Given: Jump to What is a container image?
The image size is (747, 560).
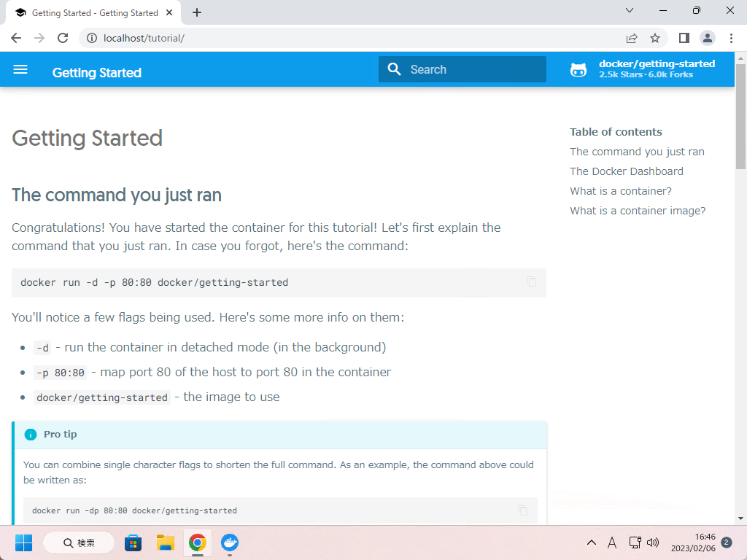Looking at the screenshot, I should point(638,211).
